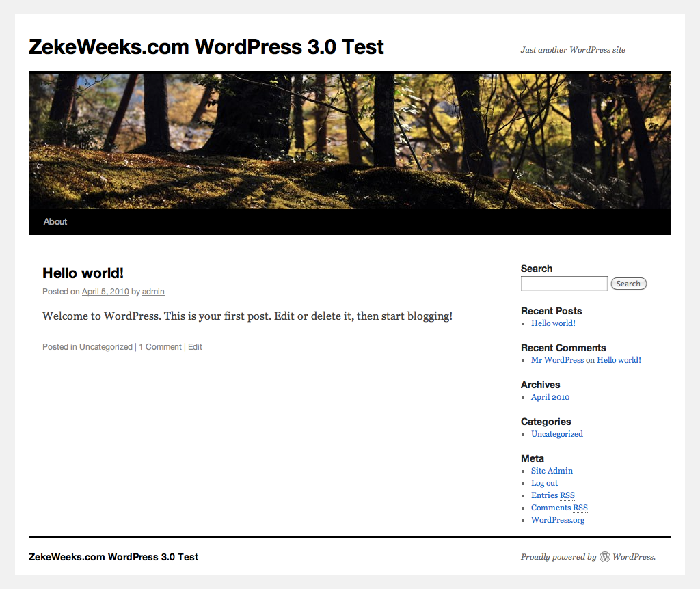Open the About menu item
The image size is (700, 589).
click(x=55, y=221)
